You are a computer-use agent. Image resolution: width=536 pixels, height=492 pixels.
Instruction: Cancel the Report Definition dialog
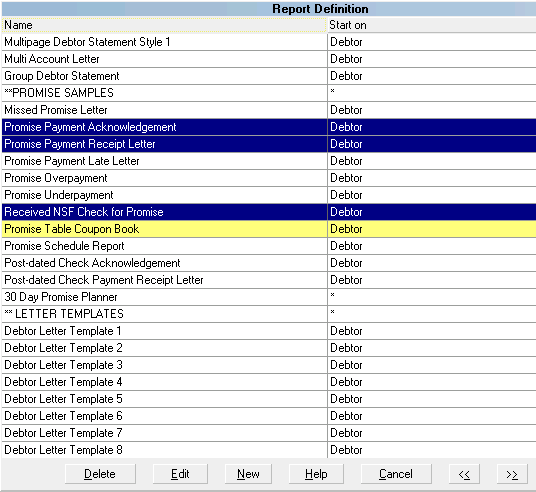pos(396,474)
